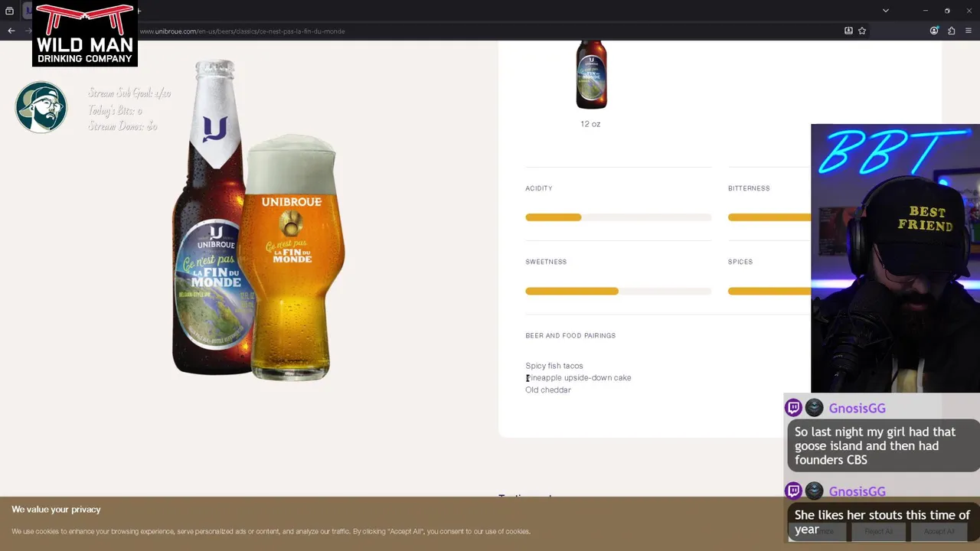This screenshot has height=551, width=980.
Task: Click the BITTERNESS heading
Action: (x=749, y=188)
